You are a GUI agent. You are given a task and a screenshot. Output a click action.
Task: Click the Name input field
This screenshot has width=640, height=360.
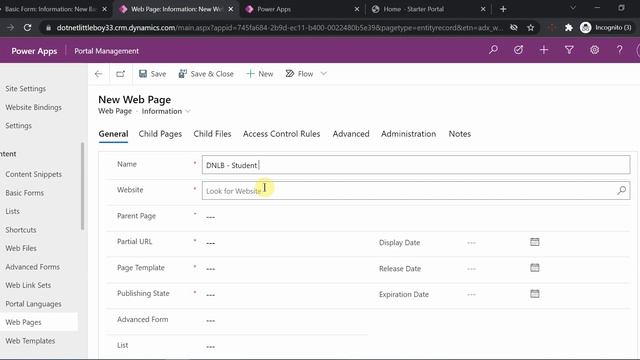416,165
